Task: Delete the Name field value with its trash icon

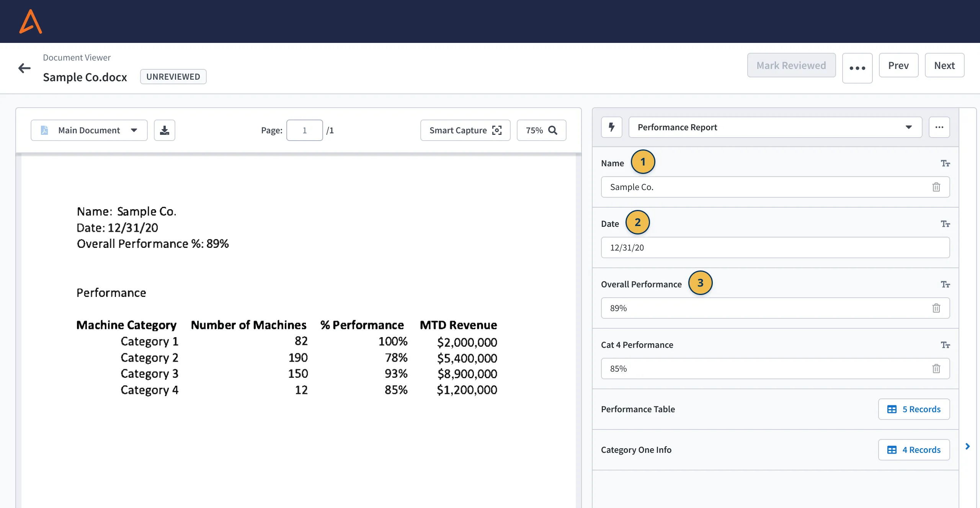Action: [x=936, y=187]
